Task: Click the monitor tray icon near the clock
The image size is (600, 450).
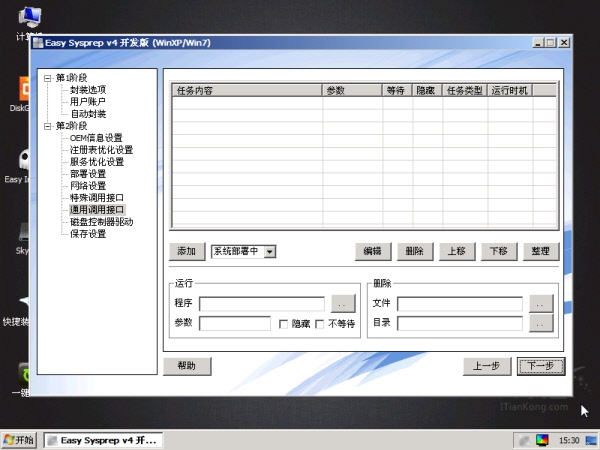Action: pyautogui.click(x=591, y=441)
